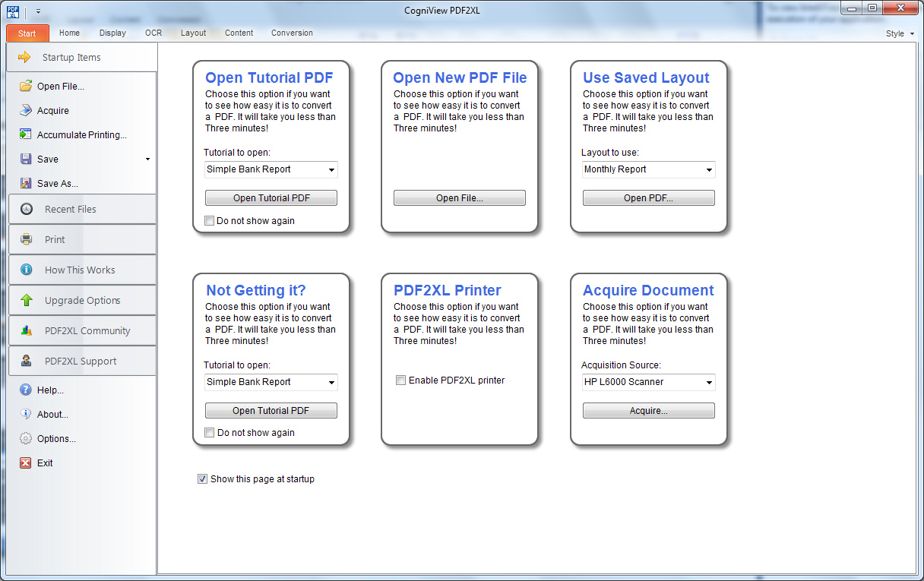
Task: Select Recent Files sidebar entry
Action: click(82, 209)
